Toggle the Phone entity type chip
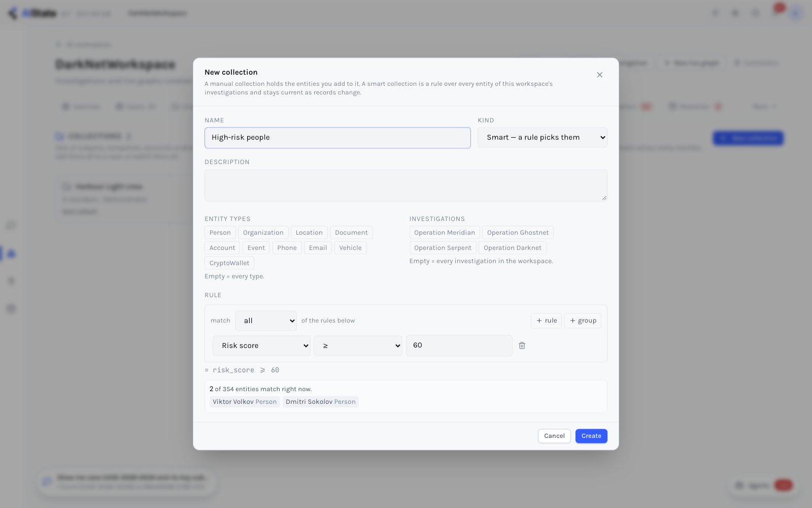 click(287, 248)
